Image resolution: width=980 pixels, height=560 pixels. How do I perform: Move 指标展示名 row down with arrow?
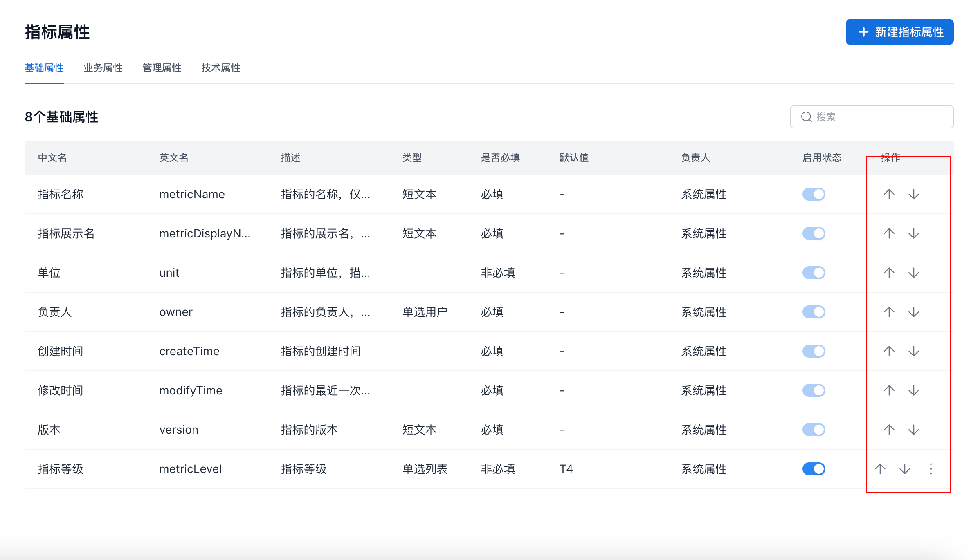(x=913, y=233)
